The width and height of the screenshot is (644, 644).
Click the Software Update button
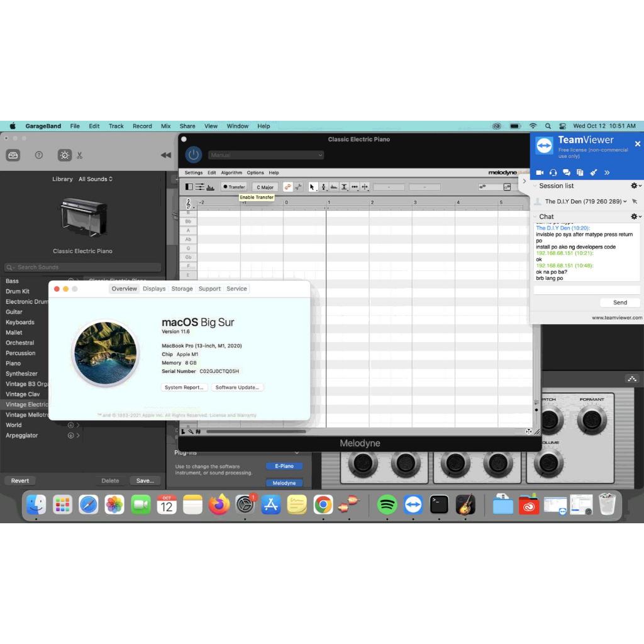237,387
